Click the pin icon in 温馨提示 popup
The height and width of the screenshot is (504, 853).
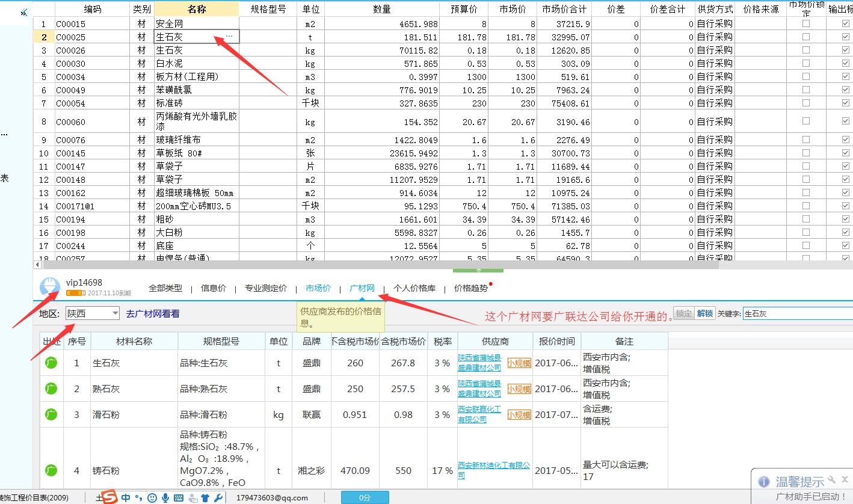tap(833, 481)
